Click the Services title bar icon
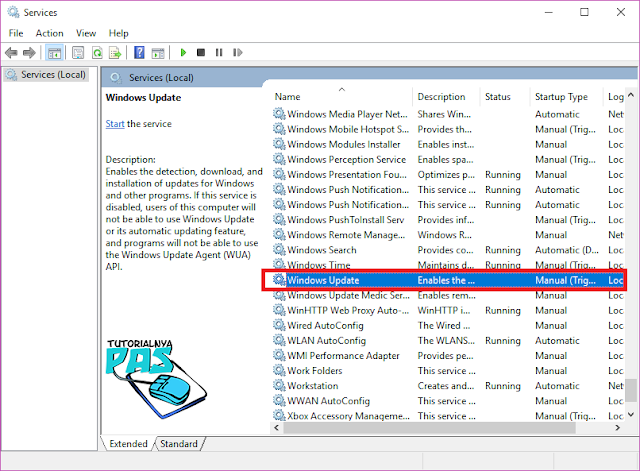Viewport: 640px width, 471px height. [13, 12]
